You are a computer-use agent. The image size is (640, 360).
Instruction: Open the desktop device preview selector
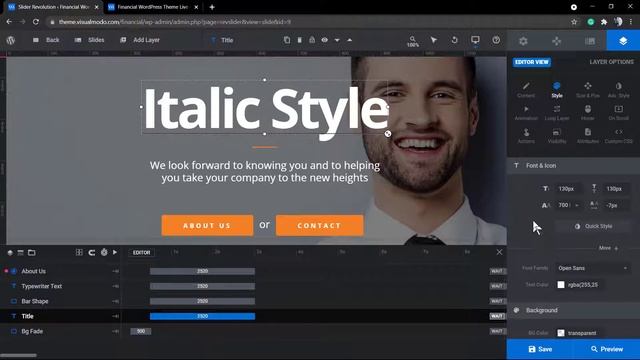pyautogui.click(x=475, y=40)
